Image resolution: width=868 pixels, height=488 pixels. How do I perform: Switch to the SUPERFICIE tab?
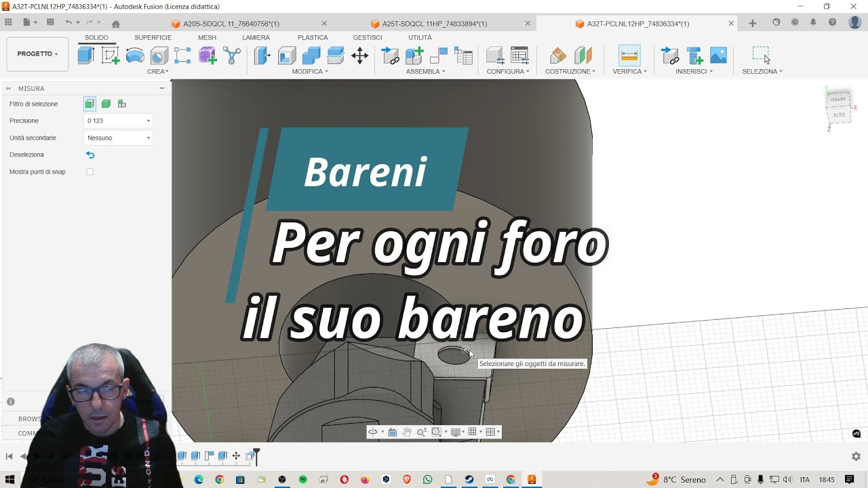click(x=153, y=38)
